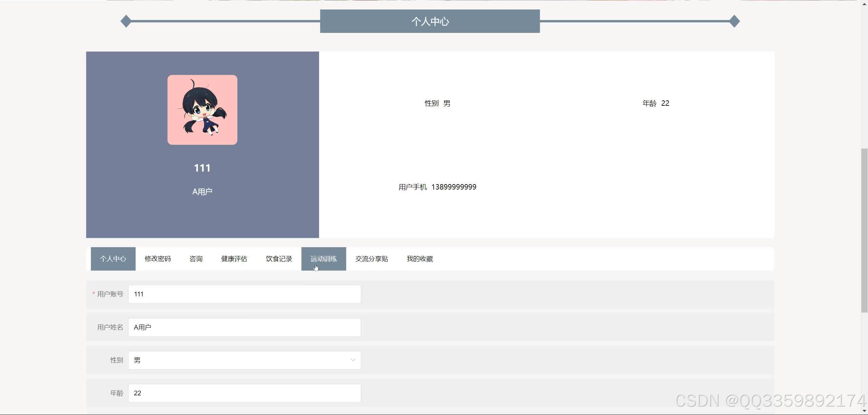
Task: Click the right diamond decoration icon
Action: [x=734, y=21]
